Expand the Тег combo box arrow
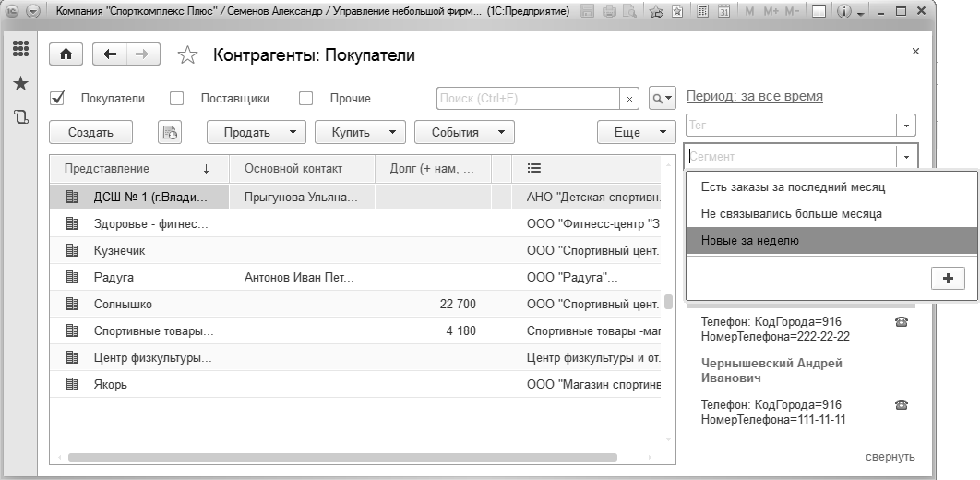The height and width of the screenshot is (480, 980). (x=906, y=125)
